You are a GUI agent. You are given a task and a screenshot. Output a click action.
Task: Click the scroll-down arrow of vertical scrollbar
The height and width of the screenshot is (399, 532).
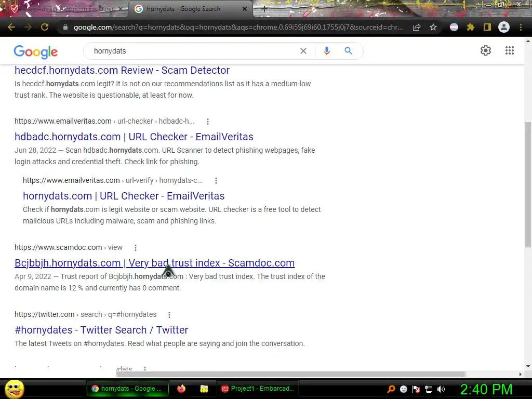(x=528, y=366)
